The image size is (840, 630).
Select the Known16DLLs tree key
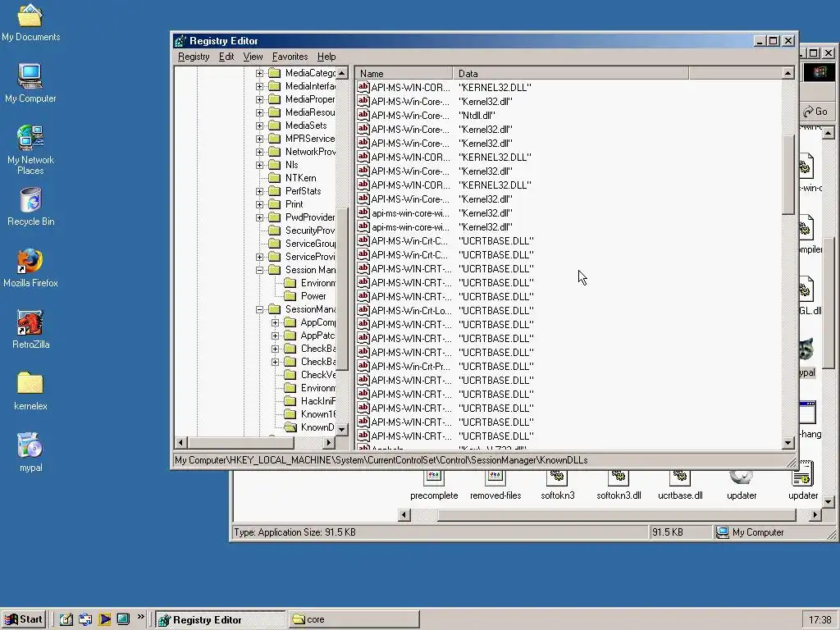click(318, 414)
